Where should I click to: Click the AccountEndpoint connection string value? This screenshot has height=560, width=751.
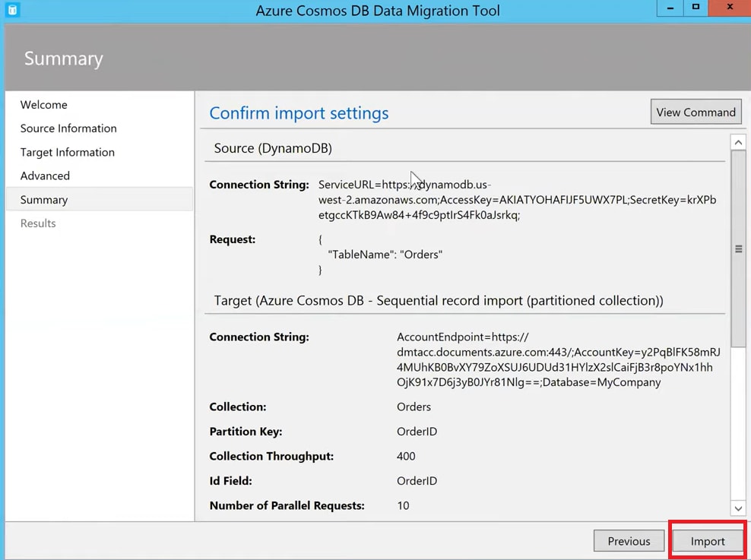tap(559, 359)
